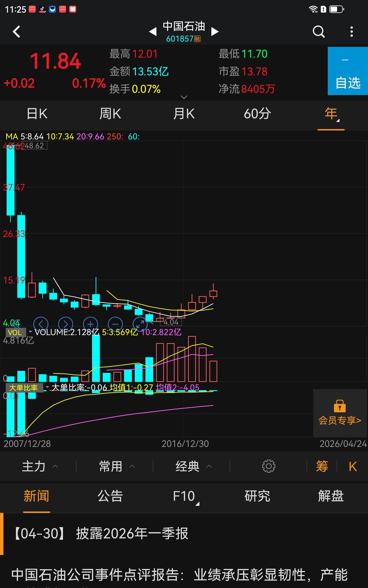Open 披露2026年一季报 news item
This screenshot has height=588, width=368.
[x=184, y=534]
